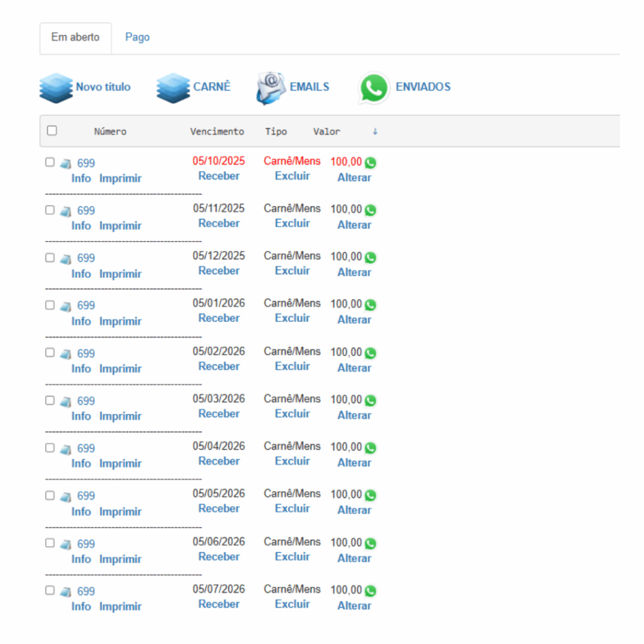The image size is (644, 644).
Task: Click WhatsApp icon on the 05/12/2025 row
Action: (x=370, y=257)
